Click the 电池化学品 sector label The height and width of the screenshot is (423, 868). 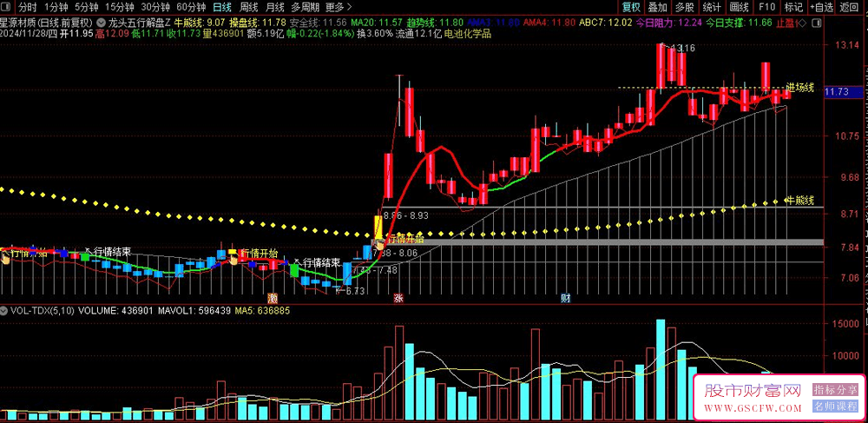click(x=467, y=34)
